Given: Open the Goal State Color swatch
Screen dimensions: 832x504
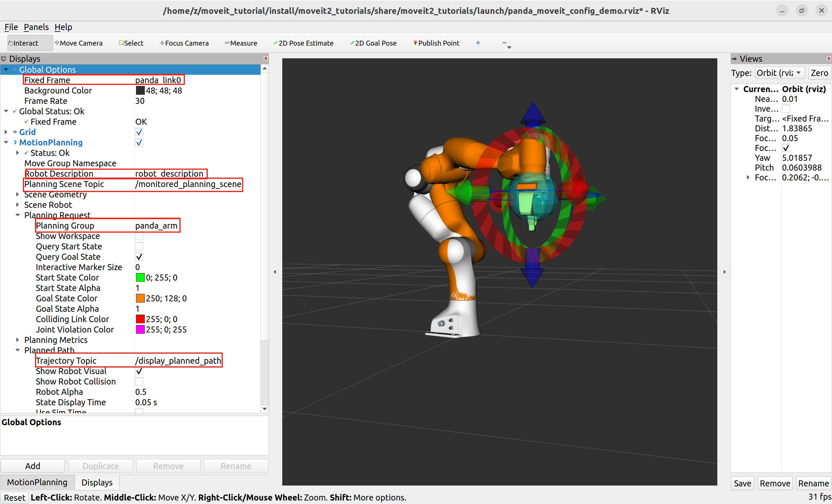Looking at the screenshot, I should pyautogui.click(x=140, y=298).
